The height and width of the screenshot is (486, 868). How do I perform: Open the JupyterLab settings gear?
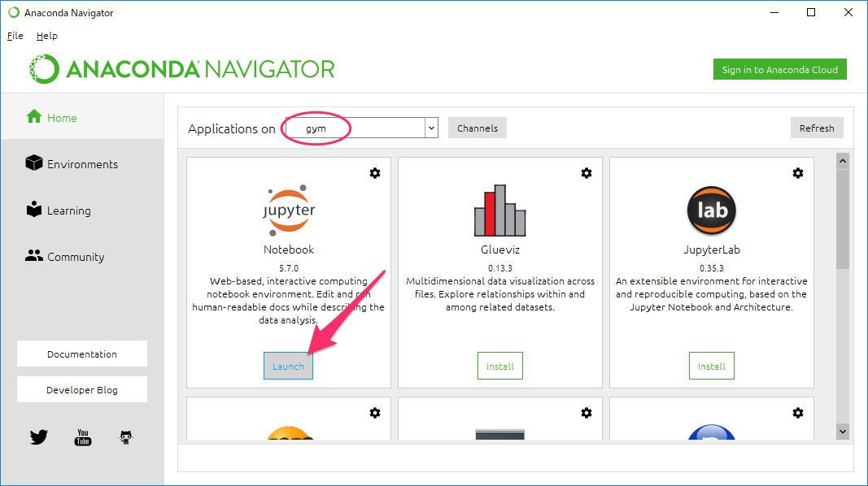point(798,173)
